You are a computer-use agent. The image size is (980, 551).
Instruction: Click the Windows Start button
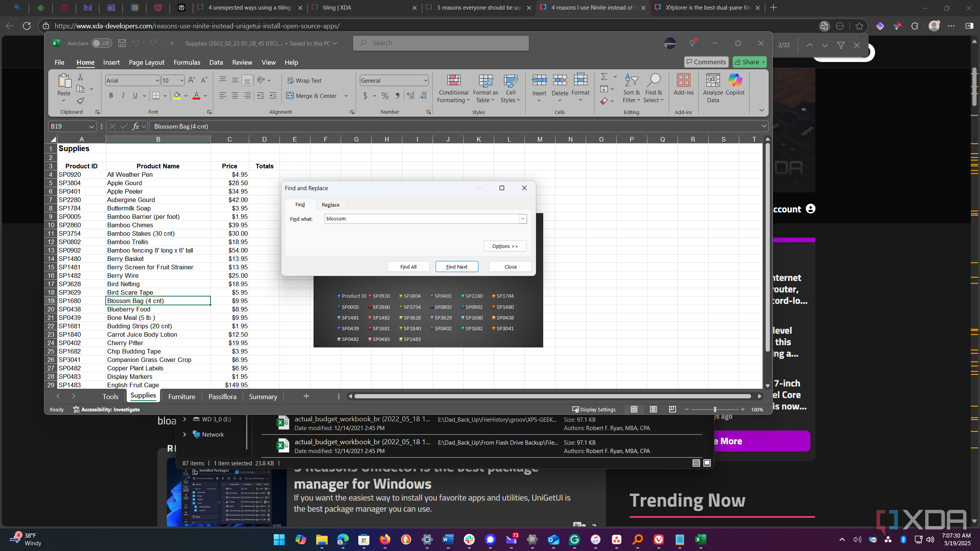[279, 540]
